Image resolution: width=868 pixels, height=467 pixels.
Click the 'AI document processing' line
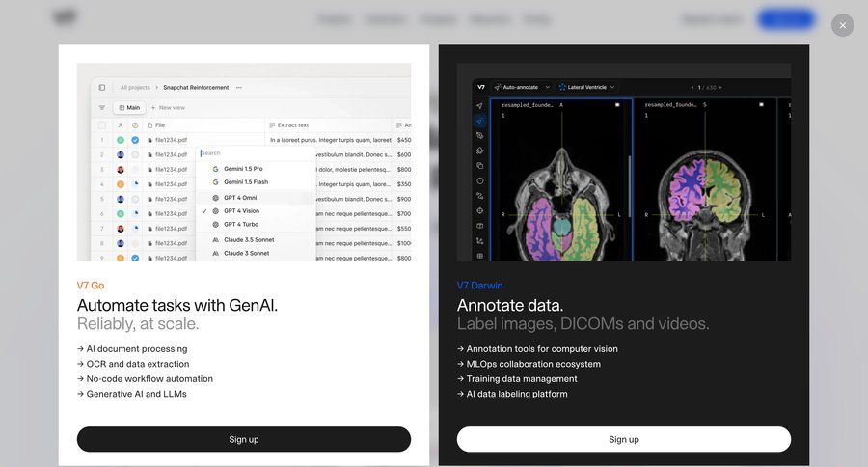[132, 349]
